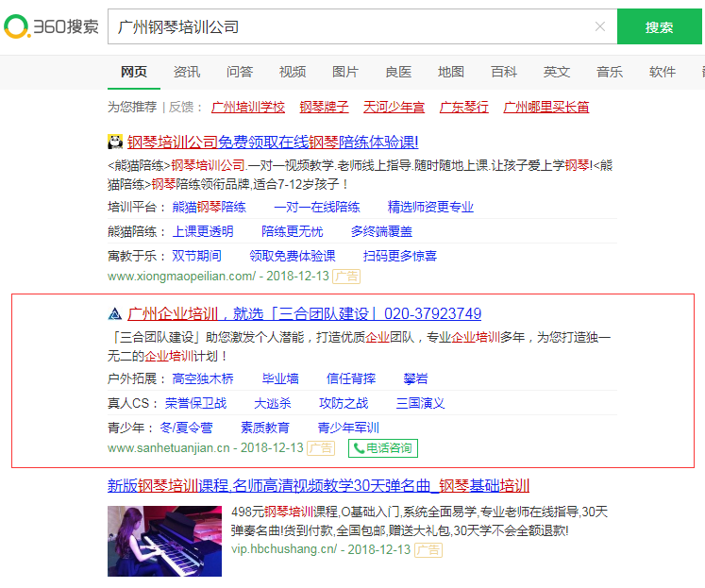This screenshot has width=705, height=588.
Task: Open the 广州企业培训 三合团队建设 result title
Action: tap(304, 314)
